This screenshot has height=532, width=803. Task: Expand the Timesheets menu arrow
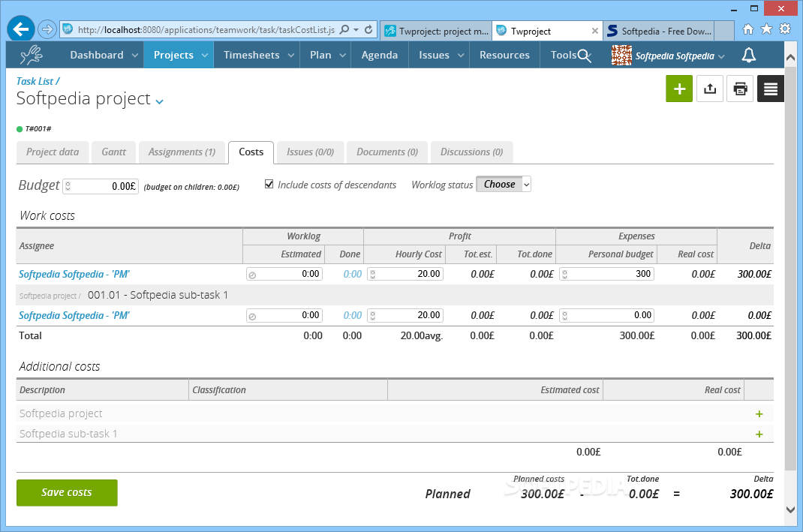291,56
